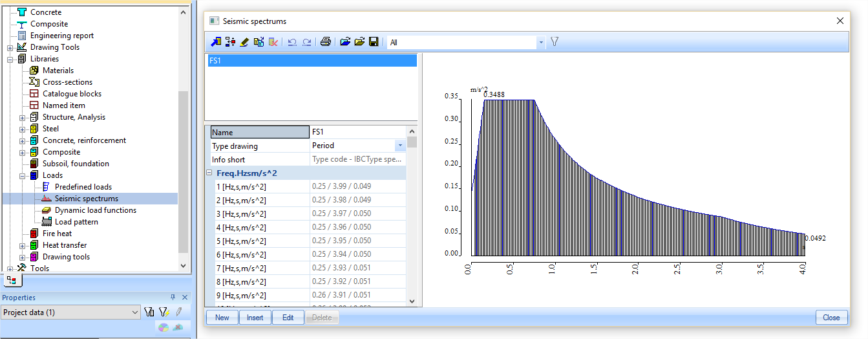
Task: Expand the Steel library node
Action: (x=23, y=129)
